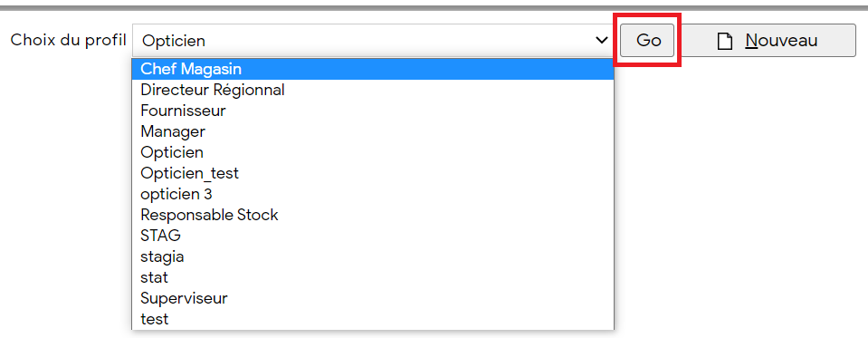Pick the Manager profile option
868x338 pixels.
[373, 132]
